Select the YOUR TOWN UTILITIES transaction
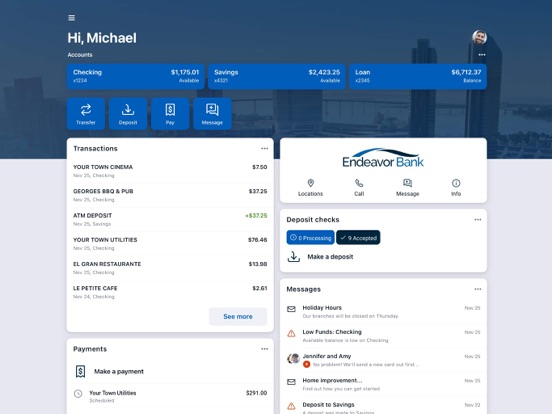Viewport: 552px width, 414px height. (x=170, y=244)
